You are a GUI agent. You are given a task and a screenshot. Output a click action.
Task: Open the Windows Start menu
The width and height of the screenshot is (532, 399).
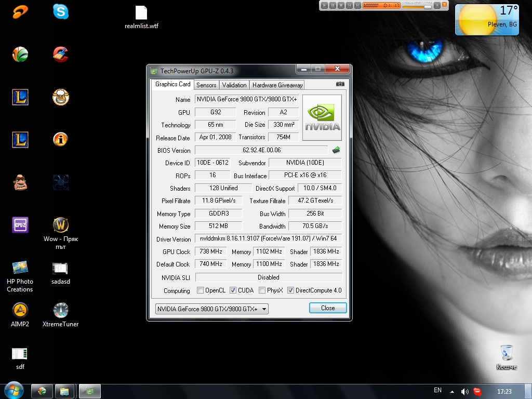click(14, 390)
